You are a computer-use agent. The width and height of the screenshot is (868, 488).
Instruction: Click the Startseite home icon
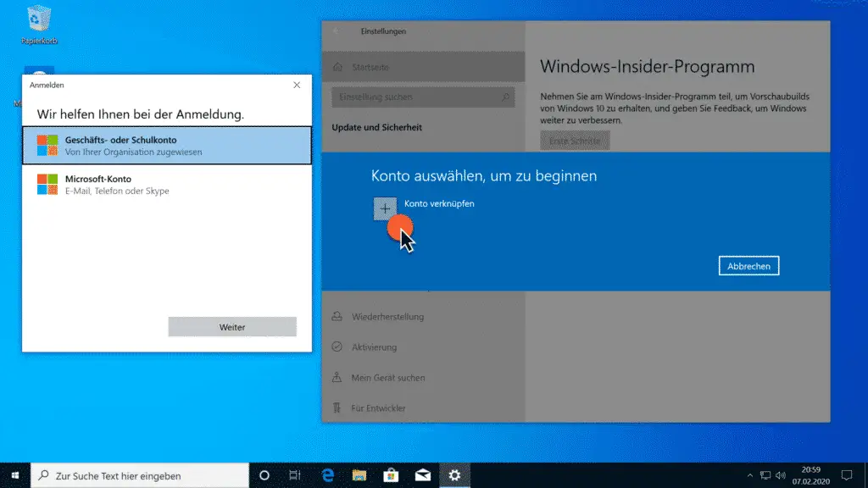click(x=337, y=67)
